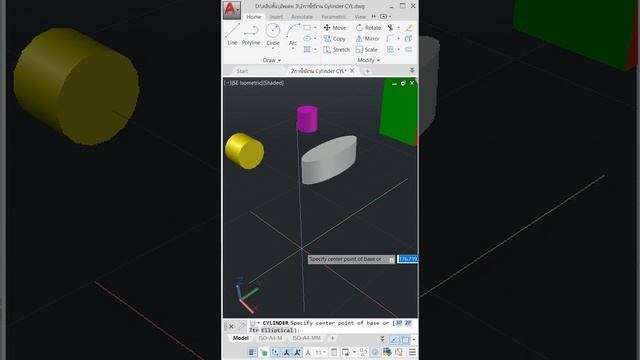The height and width of the screenshot is (360, 640).
Task: Open the Rectangle tool dropdown arrow
Action: tap(315, 27)
